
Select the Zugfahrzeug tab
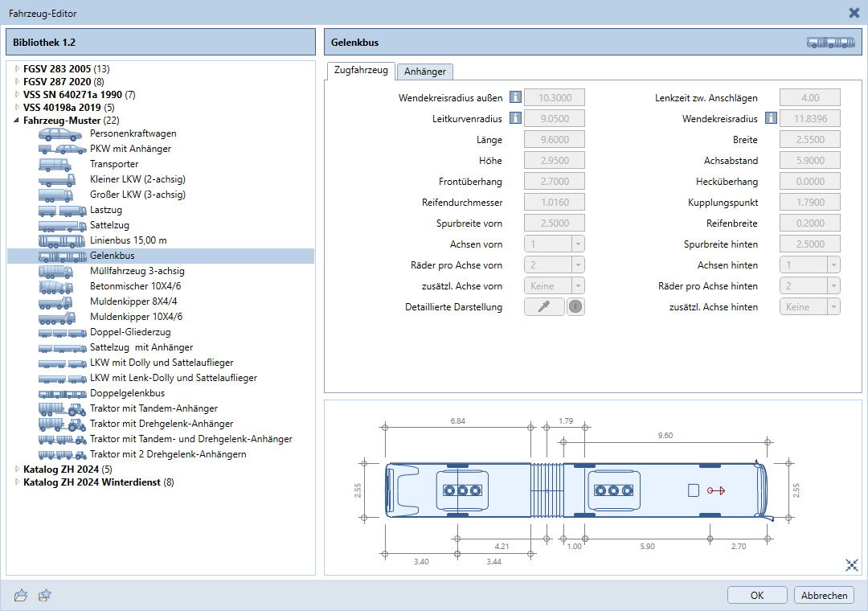point(360,71)
